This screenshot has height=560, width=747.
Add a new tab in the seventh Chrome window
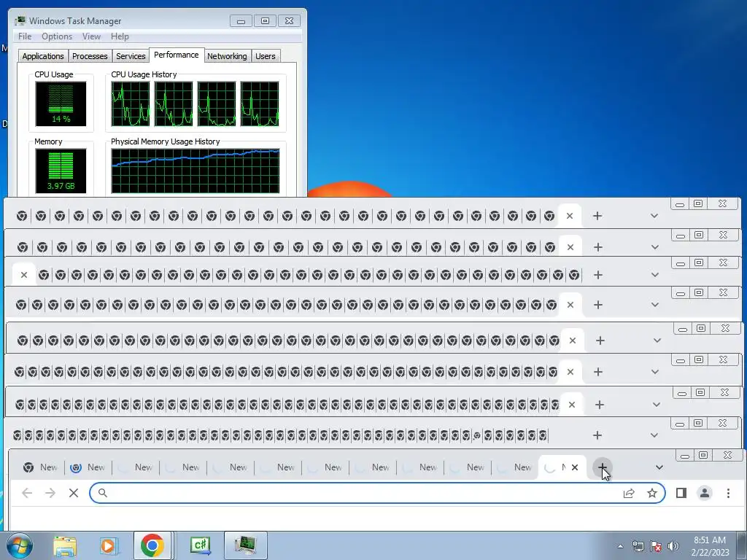(600, 405)
